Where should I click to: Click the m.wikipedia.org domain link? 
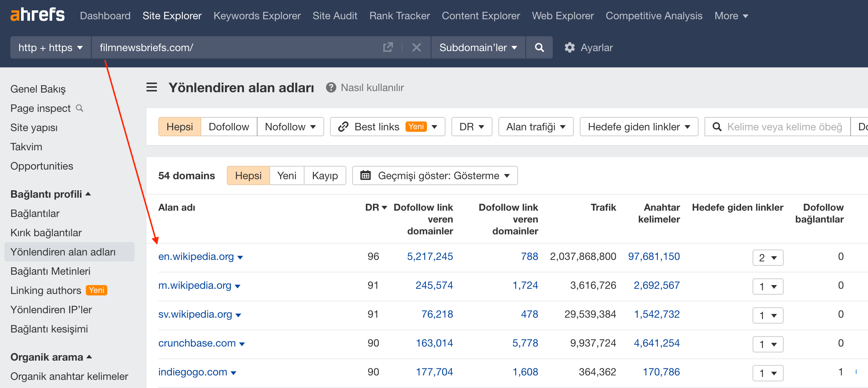(195, 285)
